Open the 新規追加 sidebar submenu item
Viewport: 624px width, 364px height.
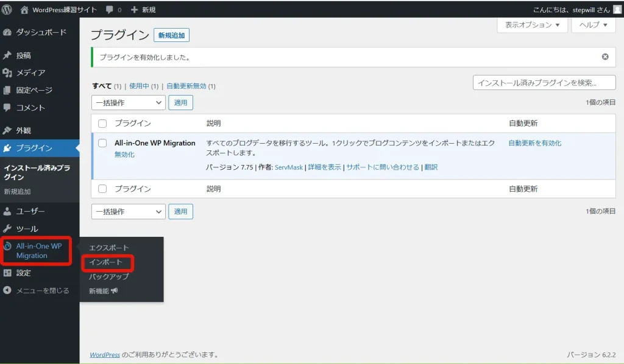coord(17,192)
